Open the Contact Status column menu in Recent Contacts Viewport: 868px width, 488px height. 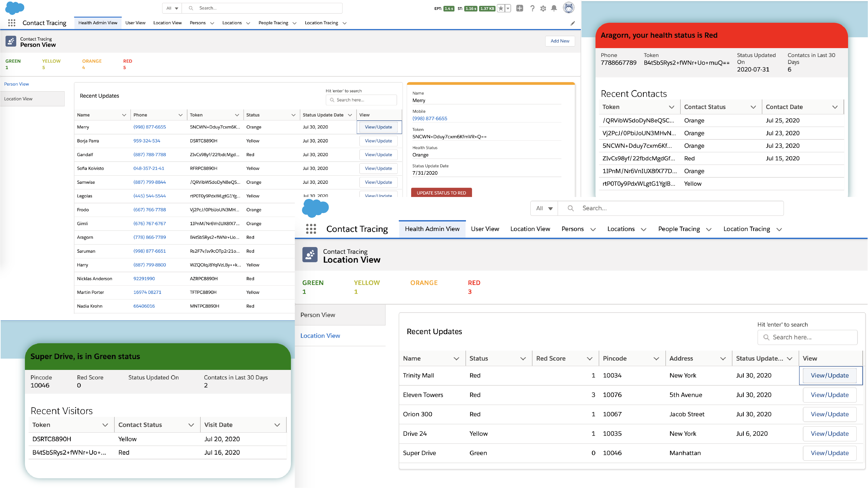point(753,107)
